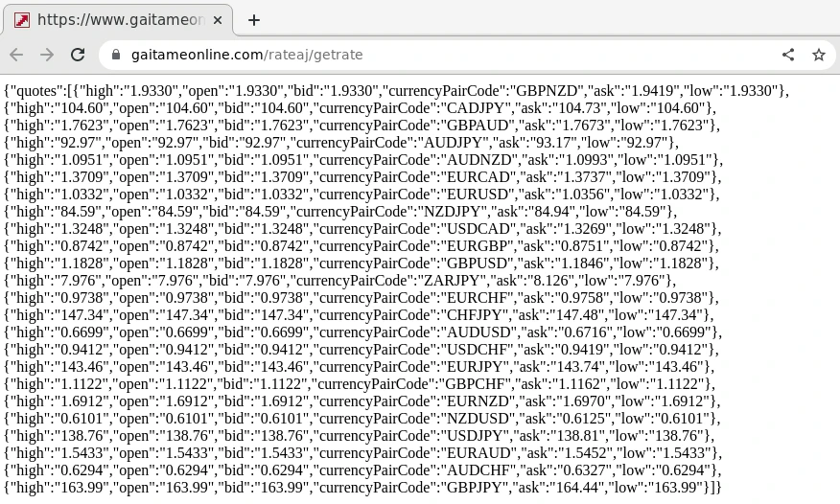Click the ask value 138.81
The width and height of the screenshot is (840, 504).
[576, 436]
